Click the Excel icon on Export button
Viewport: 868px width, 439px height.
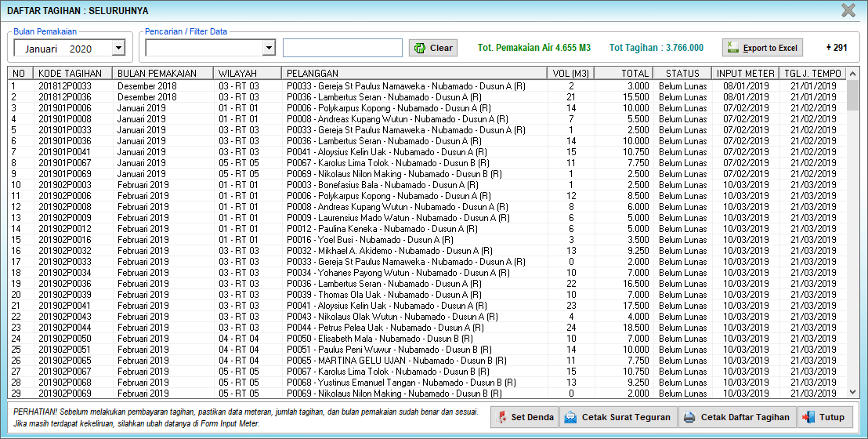(733, 48)
